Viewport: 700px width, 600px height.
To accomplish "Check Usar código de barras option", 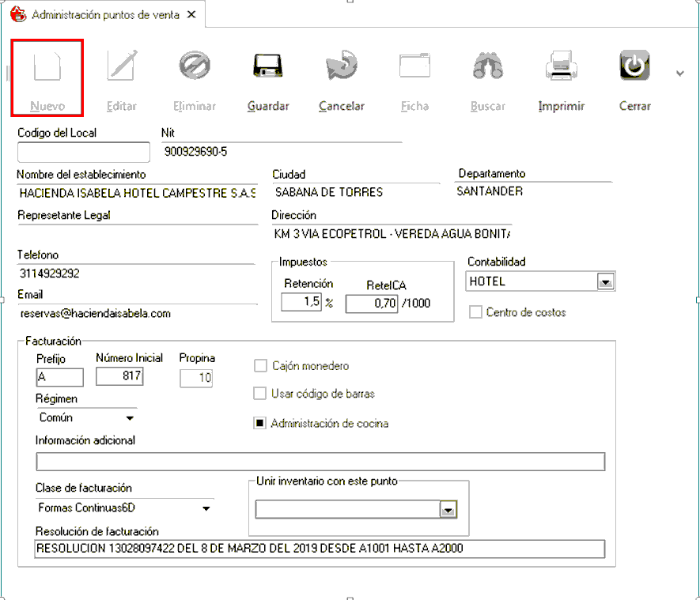I will 259,394.
